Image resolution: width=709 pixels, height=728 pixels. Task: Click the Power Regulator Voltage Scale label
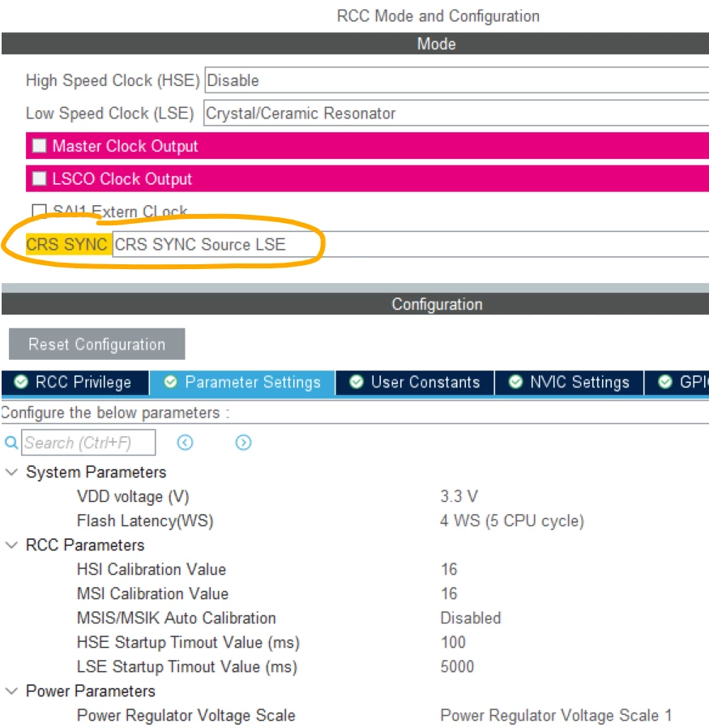pos(186,715)
